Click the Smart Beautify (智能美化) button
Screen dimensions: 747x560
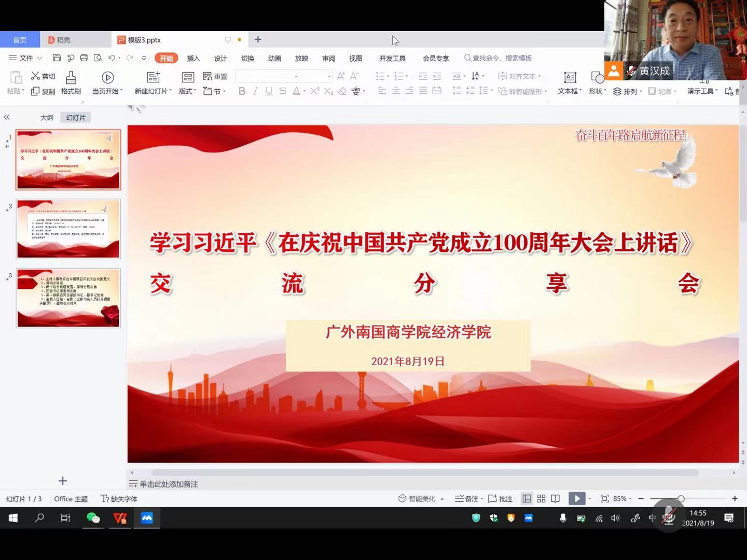417,498
